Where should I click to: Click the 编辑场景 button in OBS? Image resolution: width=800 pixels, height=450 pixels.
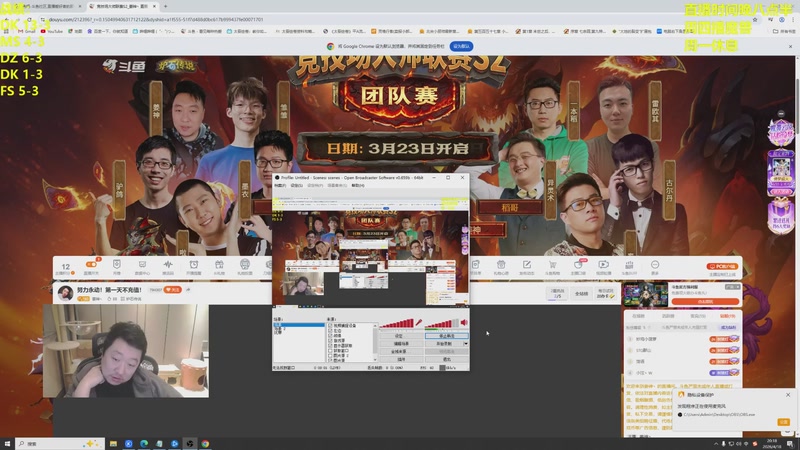(402, 344)
